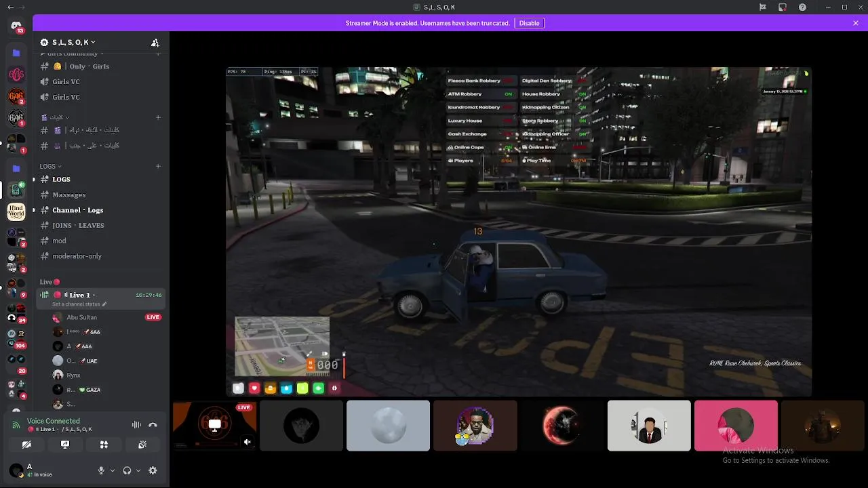This screenshot has height=488, width=868.
Task: Disconnect from voice with hang-up icon
Action: coord(153,425)
